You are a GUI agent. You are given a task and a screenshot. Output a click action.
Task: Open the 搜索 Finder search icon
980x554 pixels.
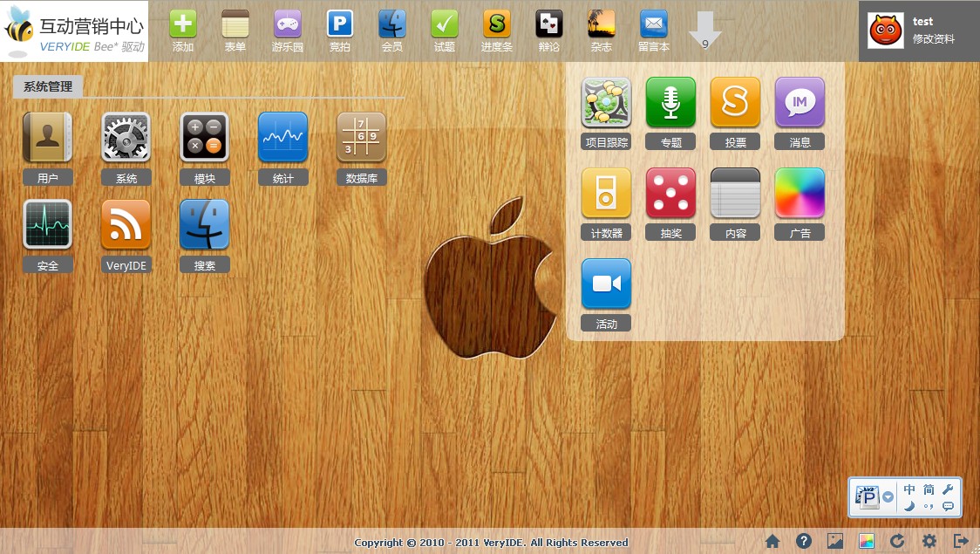[x=204, y=224]
